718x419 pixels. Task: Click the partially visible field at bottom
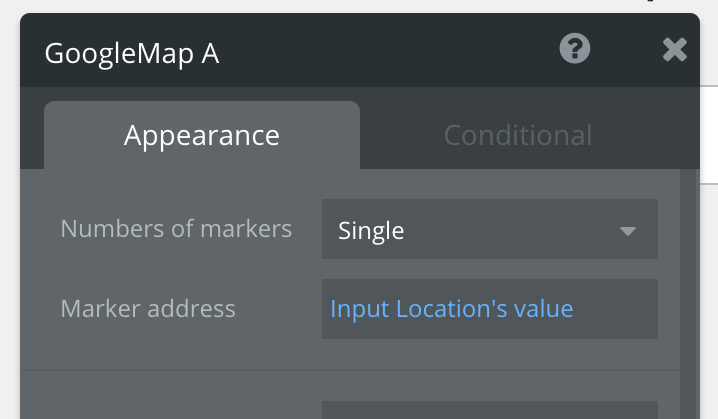[x=489, y=410]
